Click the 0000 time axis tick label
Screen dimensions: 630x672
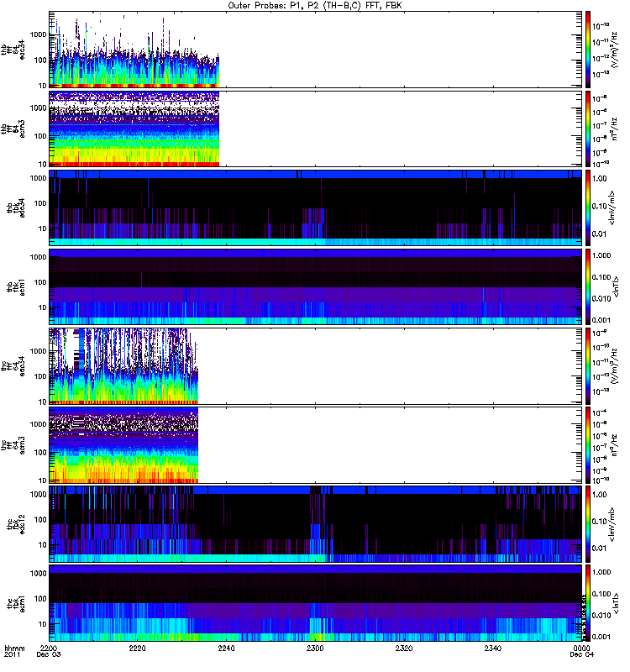(581, 648)
